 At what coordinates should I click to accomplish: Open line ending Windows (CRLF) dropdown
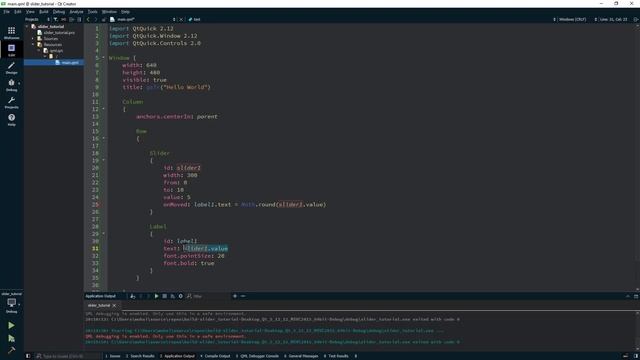575,19
